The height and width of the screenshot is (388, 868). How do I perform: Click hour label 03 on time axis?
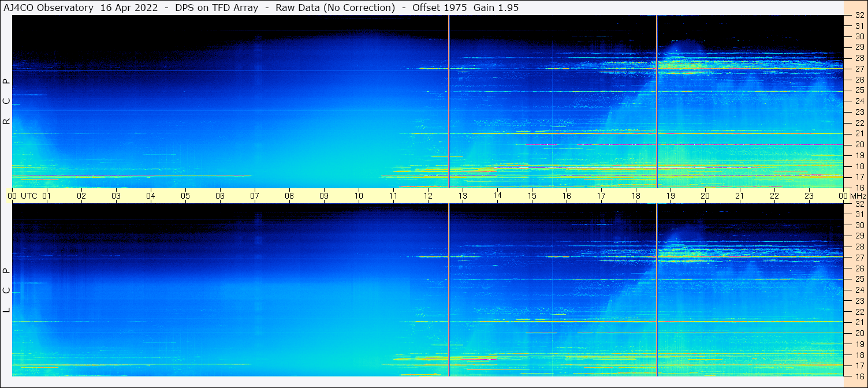click(116, 196)
